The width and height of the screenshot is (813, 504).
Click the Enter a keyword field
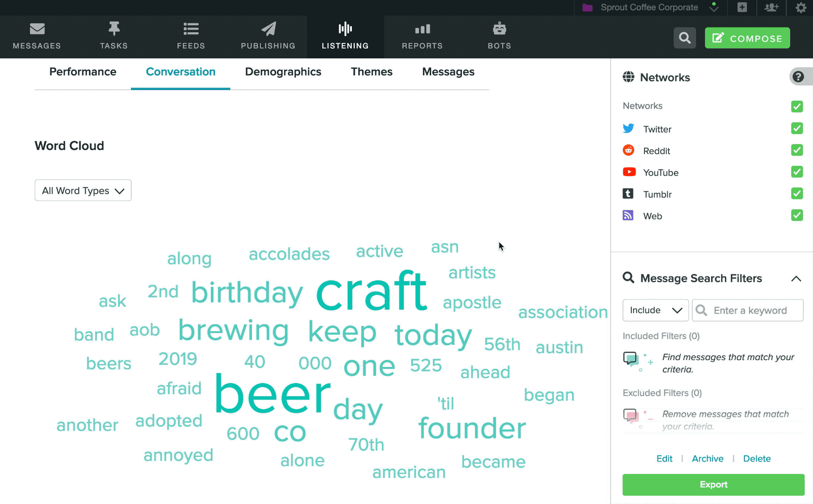click(x=747, y=310)
